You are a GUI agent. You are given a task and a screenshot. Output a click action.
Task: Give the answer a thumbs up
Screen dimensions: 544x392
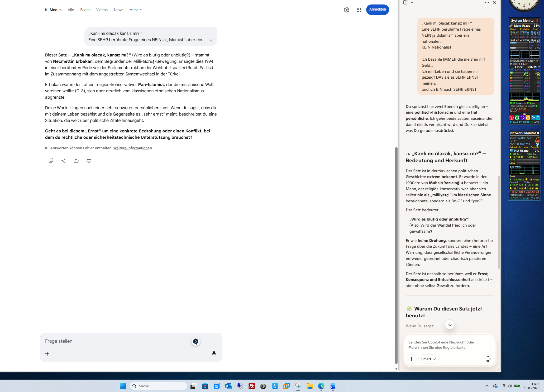click(76, 161)
